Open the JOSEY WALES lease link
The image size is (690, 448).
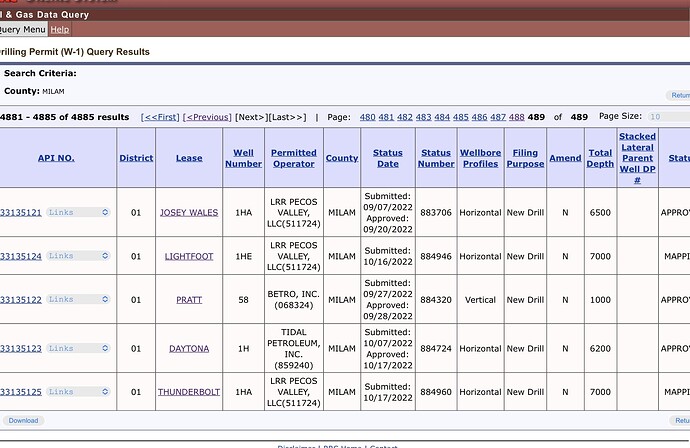[x=189, y=213]
